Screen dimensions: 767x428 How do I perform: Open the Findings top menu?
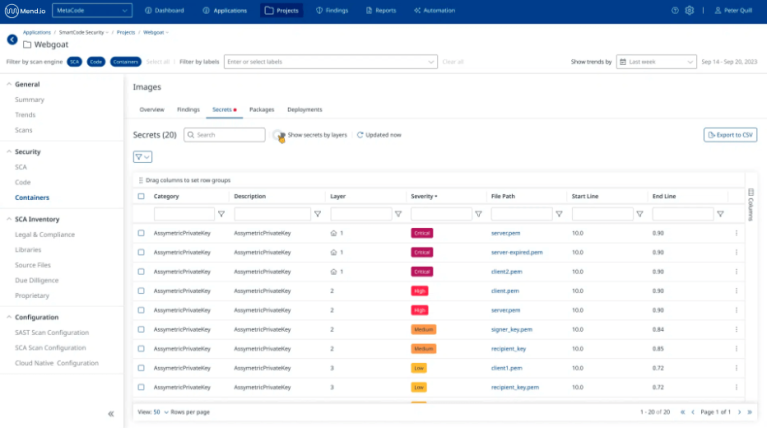(332, 10)
